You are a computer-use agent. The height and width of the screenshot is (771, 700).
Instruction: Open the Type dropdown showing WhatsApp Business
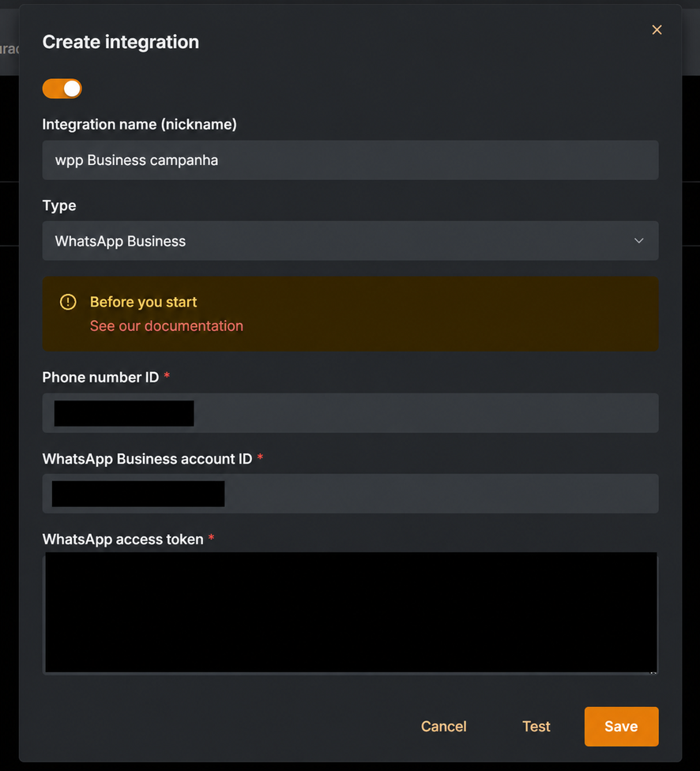click(x=350, y=241)
